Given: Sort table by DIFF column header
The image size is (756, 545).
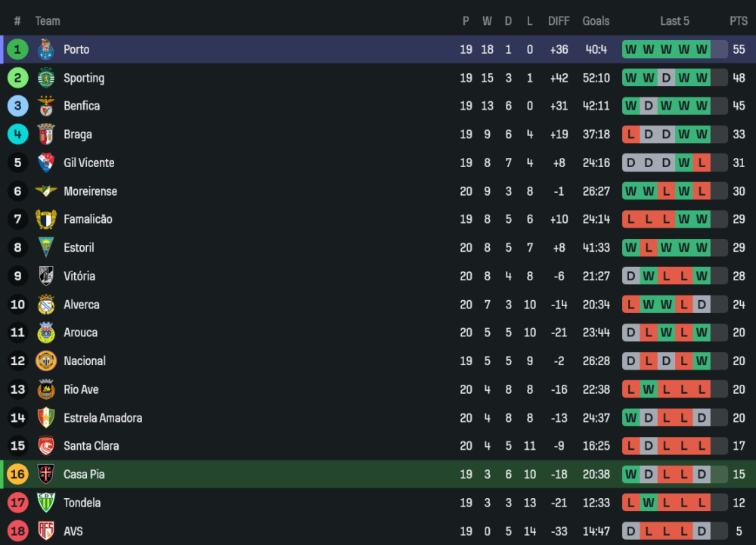Looking at the screenshot, I should coord(559,21).
